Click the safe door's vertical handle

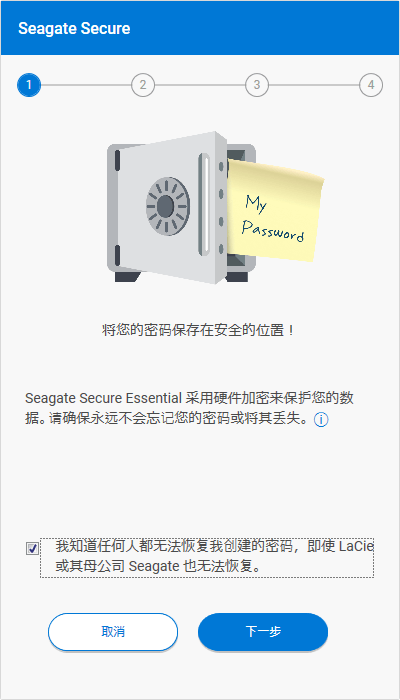204,204
